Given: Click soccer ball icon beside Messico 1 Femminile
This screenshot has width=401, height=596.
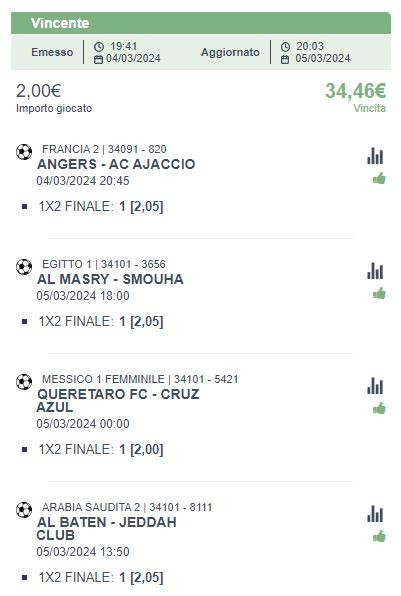Looking at the screenshot, I should pyautogui.click(x=24, y=382).
